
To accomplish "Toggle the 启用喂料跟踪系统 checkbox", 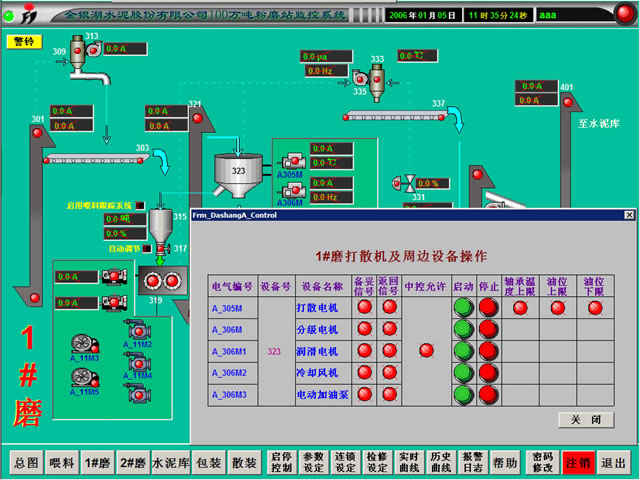I will [x=140, y=206].
